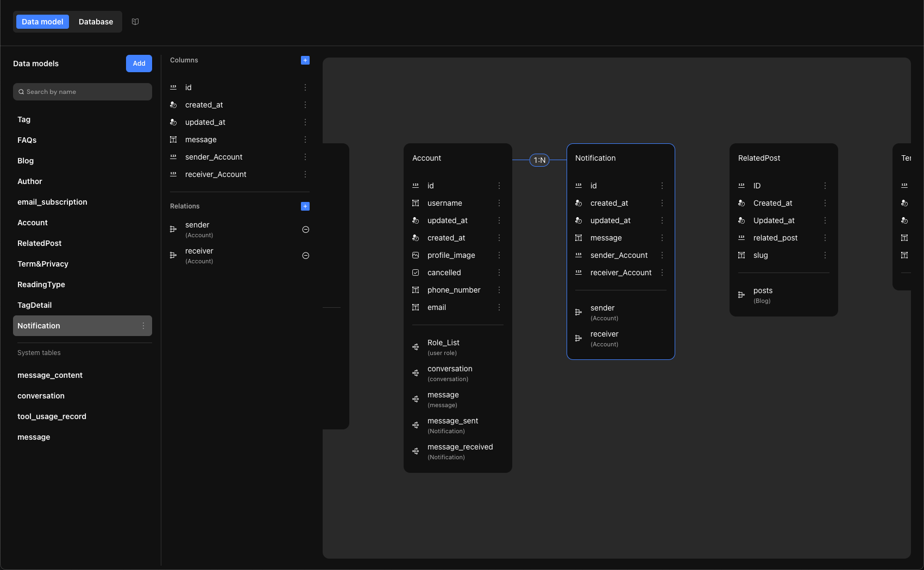This screenshot has height=570, width=924.
Task: Click the Notification table header in diagram
Action: tap(595, 158)
